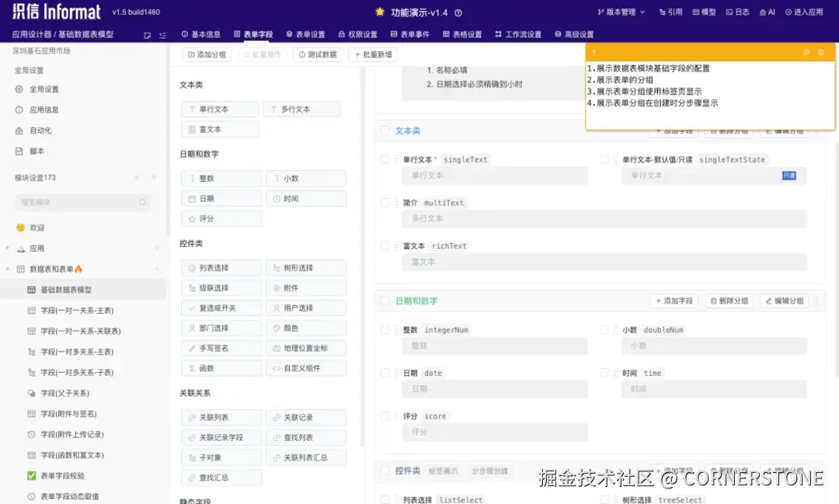Check the 富文本 richText field checkbox
The height and width of the screenshot is (504, 839).
pos(385,245)
